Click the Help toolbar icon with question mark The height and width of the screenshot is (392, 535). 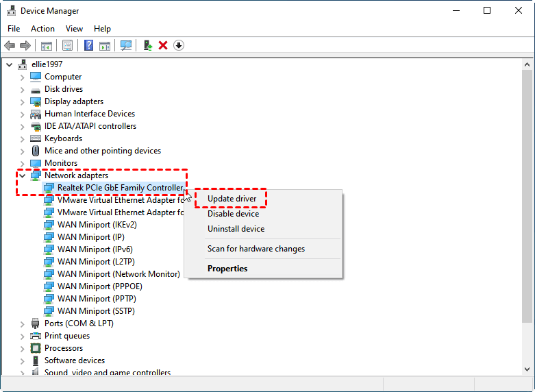(88, 45)
